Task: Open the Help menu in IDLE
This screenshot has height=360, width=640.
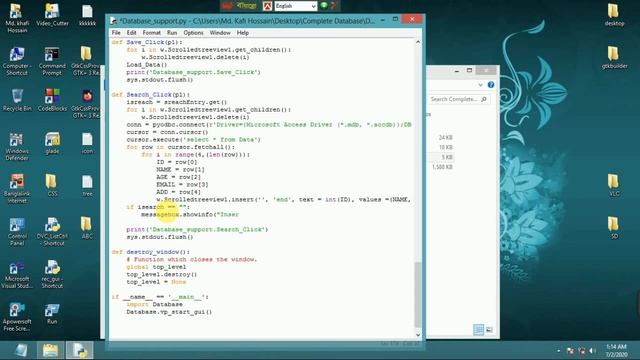Action: pos(243,33)
